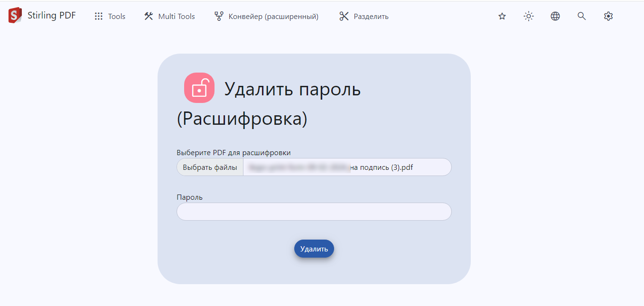
Task: Click the blue Удалить button
Action: tap(314, 249)
